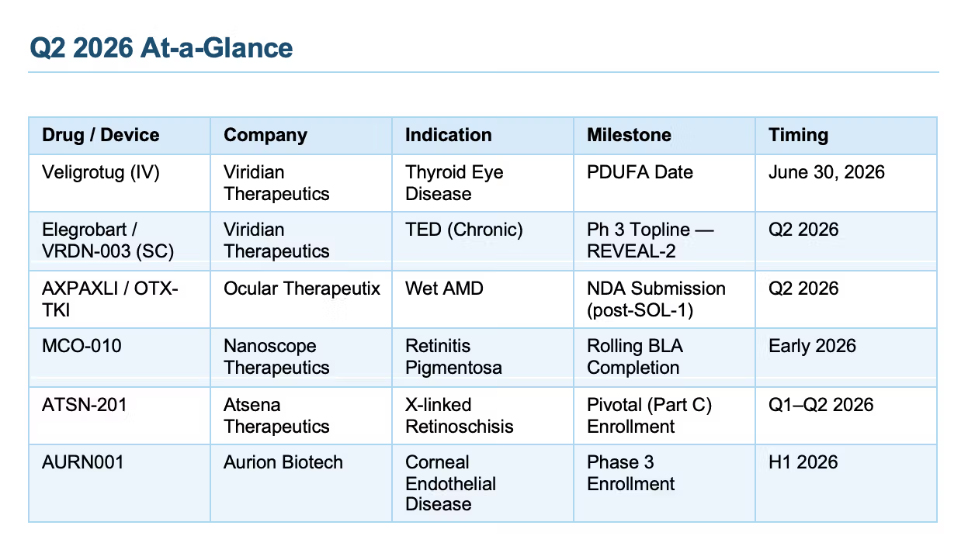Image resolution: width=975 pixels, height=560 pixels.
Task: Select the "Thyroid Eye Disease" indication cell
Action: (455, 183)
